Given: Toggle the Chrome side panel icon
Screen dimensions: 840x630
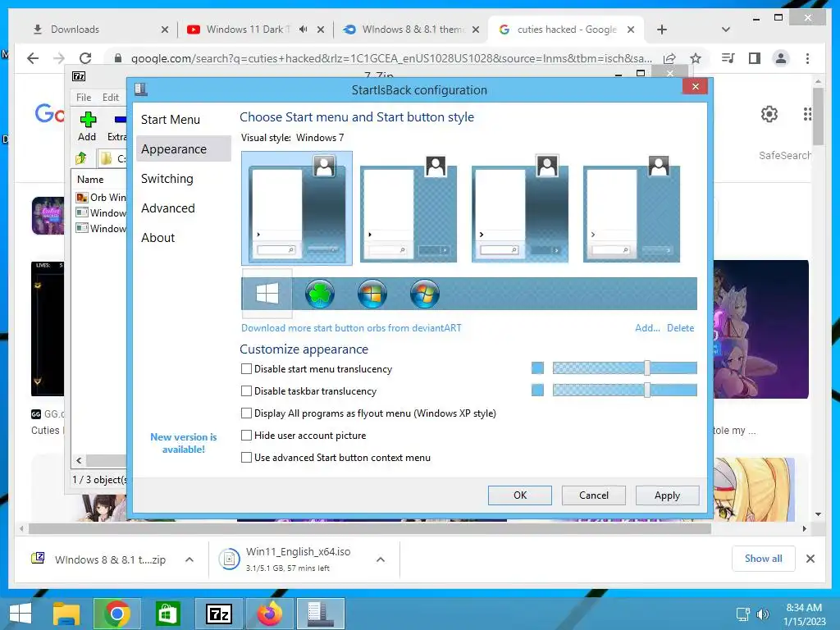Looking at the screenshot, I should (x=755, y=58).
